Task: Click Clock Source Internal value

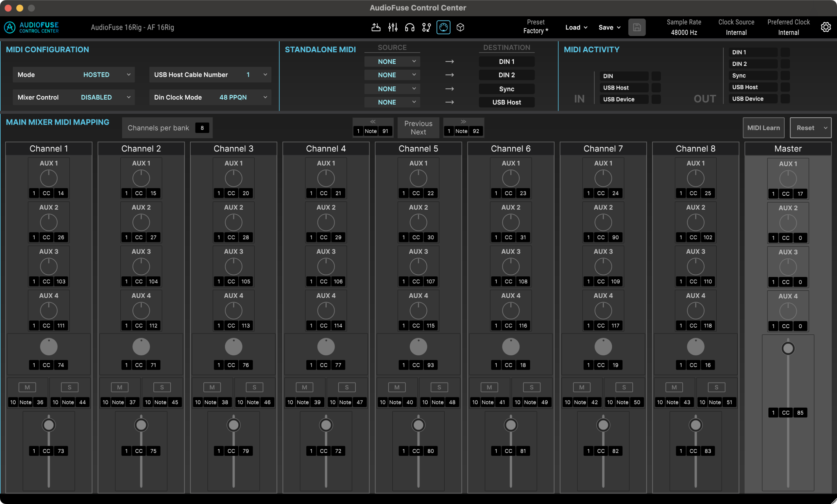Action: tap(736, 33)
